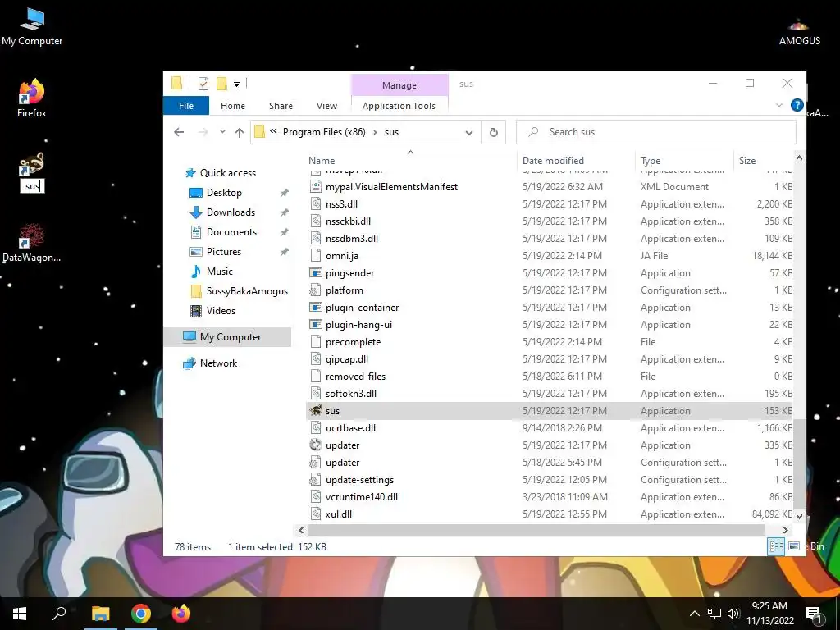This screenshot has height=630, width=840.
Task: Expand the address bar history dropdown
Action: coord(468,132)
